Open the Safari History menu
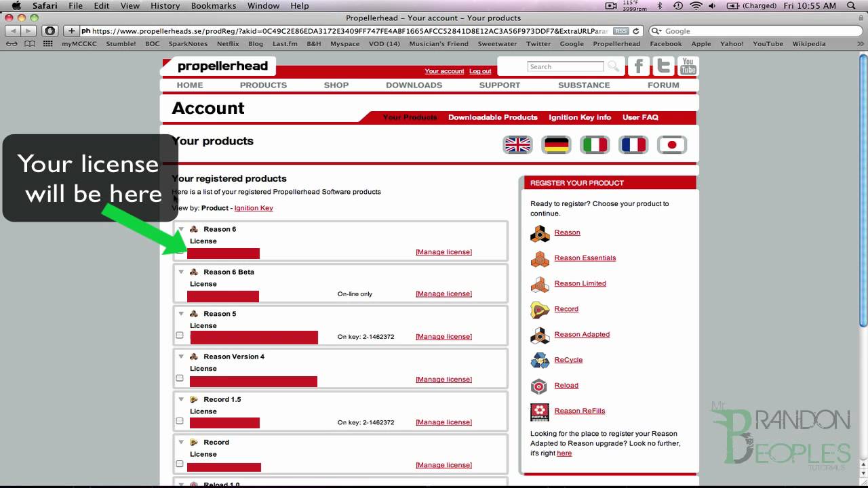 [165, 6]
